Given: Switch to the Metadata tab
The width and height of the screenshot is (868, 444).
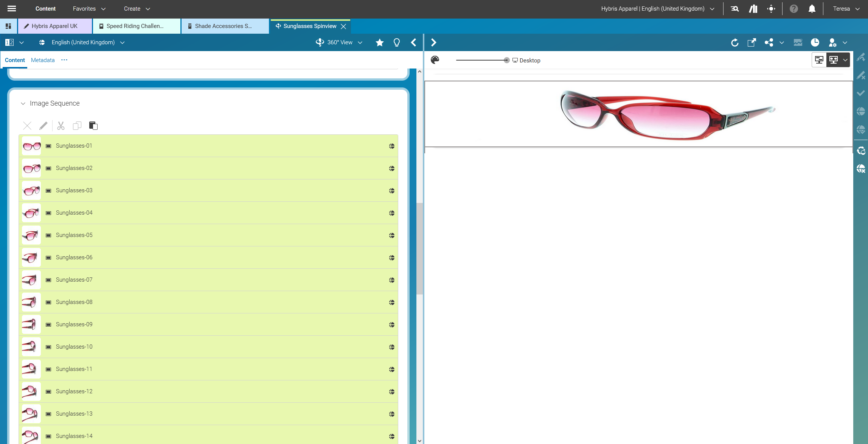Looking at the screenshot, I should [43, 60].
